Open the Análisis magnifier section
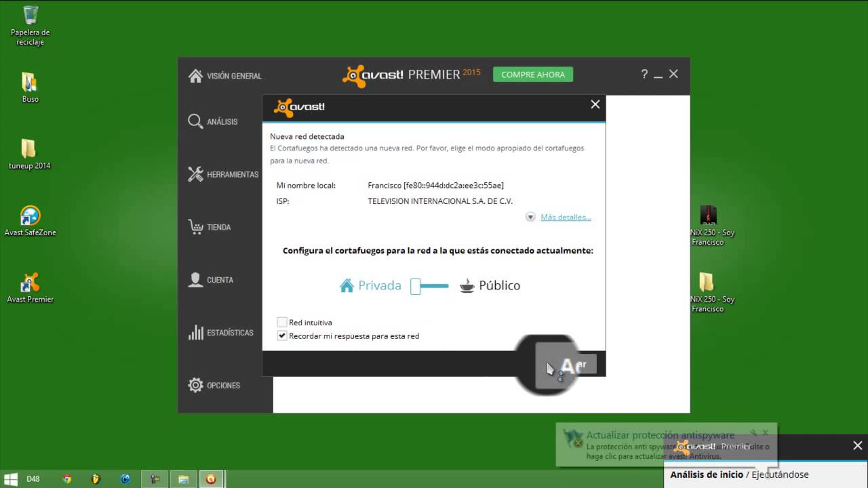Screen dimensions: 868x488 pos(213,122)
